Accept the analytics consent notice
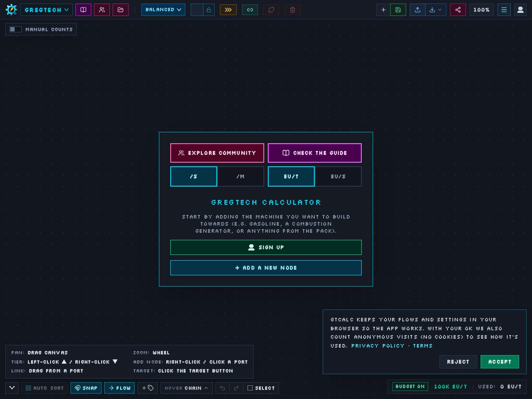This screenshot has width=532, height=399. (x=500, y=362)
